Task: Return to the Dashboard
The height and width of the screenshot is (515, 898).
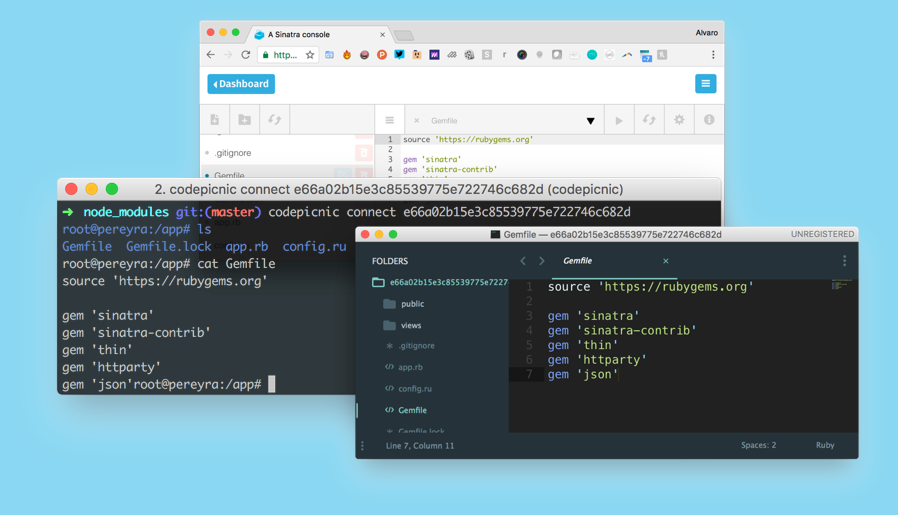Action: [241, 84]
